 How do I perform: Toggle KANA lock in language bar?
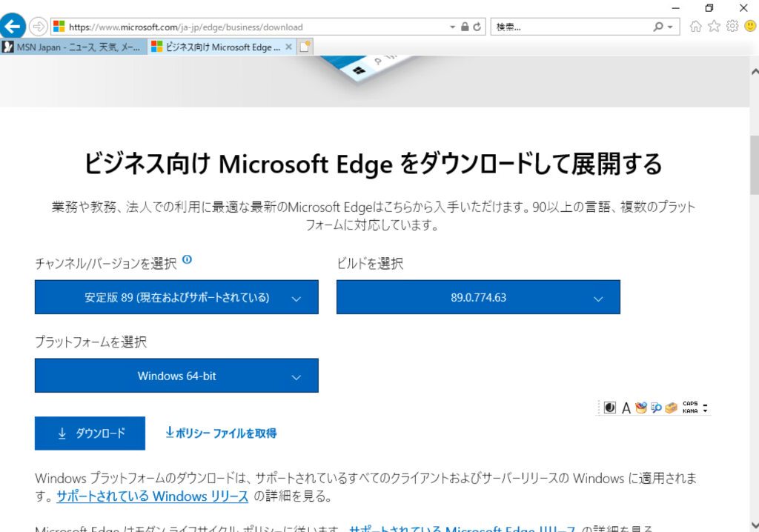click(x=690, y=411)
